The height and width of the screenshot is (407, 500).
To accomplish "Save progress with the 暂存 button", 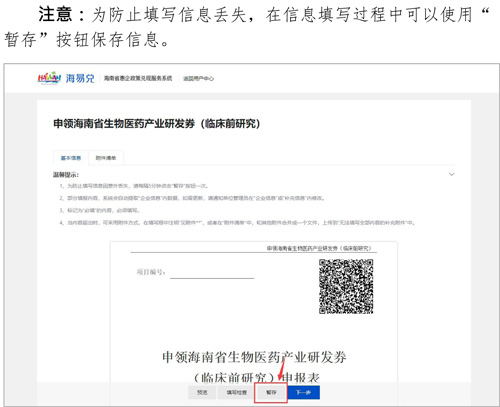I will 271,393.
